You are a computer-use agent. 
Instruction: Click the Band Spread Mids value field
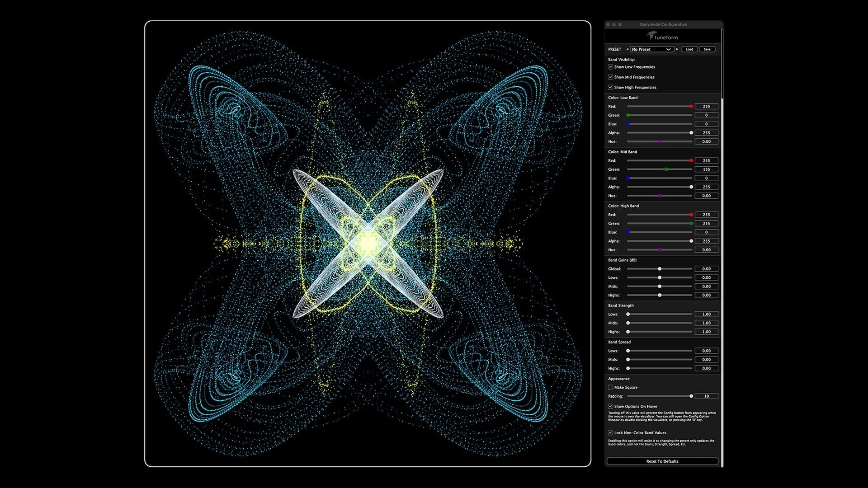[707, 360]
